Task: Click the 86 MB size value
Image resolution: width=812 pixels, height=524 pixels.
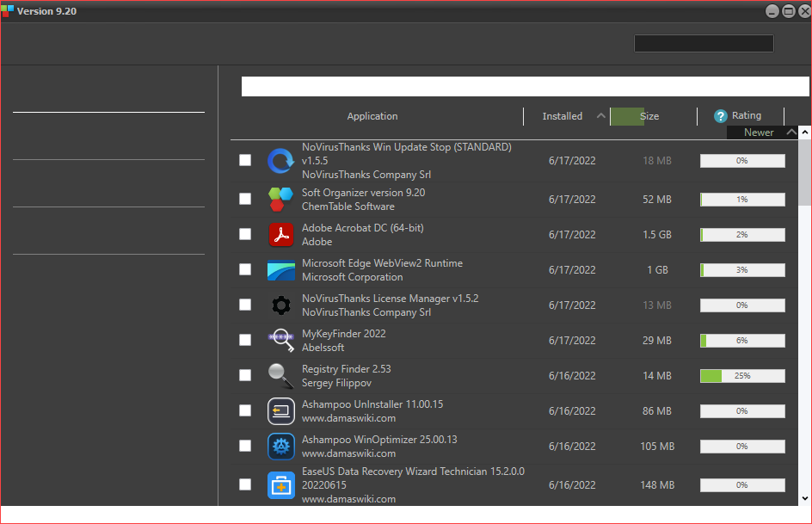Action: pyautogui.click(x=656, y=411)
